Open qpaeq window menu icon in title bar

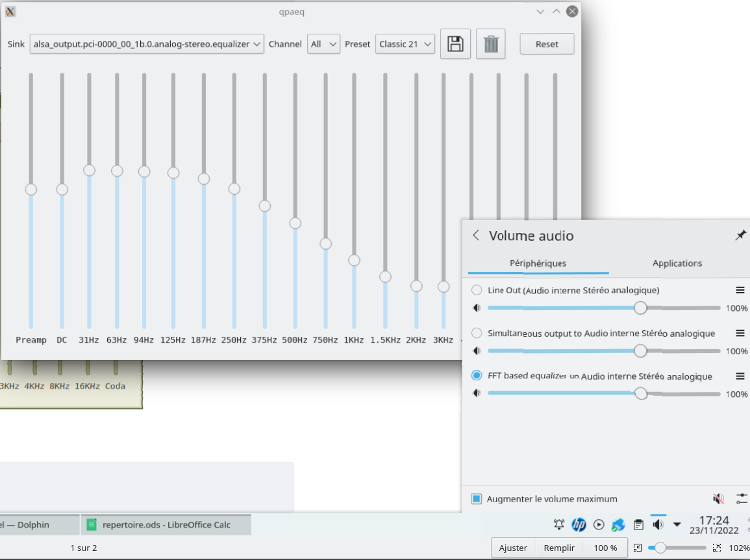click(10, 12)
